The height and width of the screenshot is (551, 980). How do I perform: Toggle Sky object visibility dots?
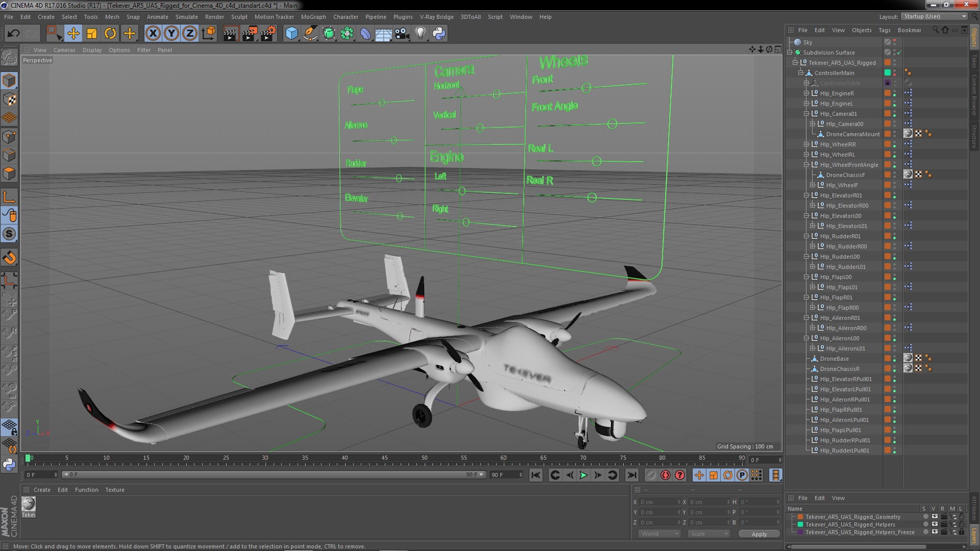point(895,42)
